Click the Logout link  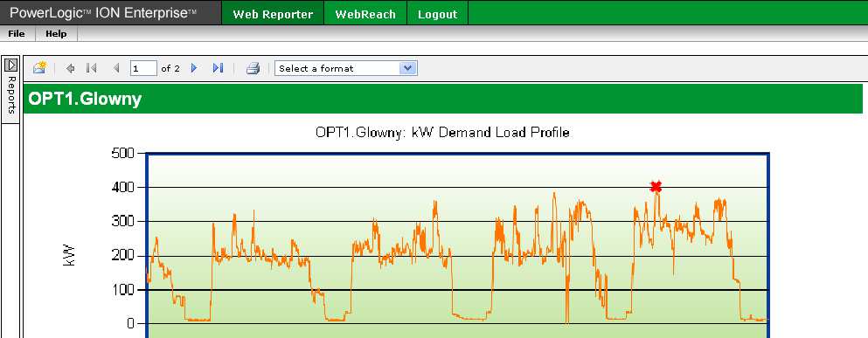(438, 14)
